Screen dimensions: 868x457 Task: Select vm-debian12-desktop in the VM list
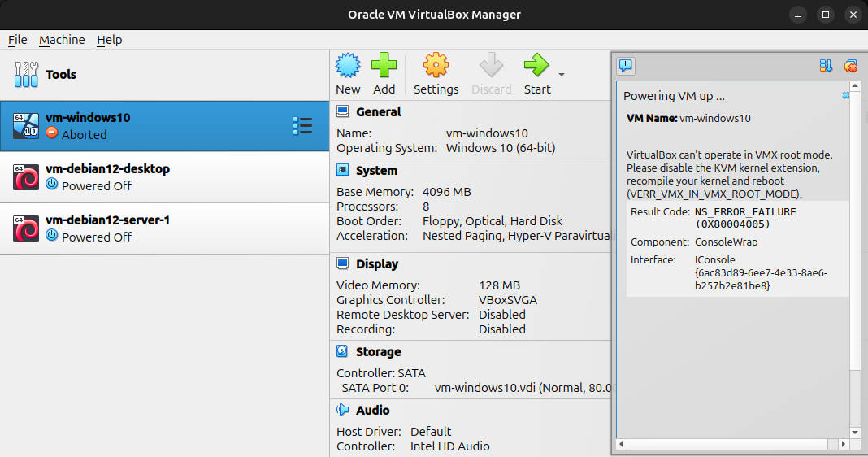(164, 177)
